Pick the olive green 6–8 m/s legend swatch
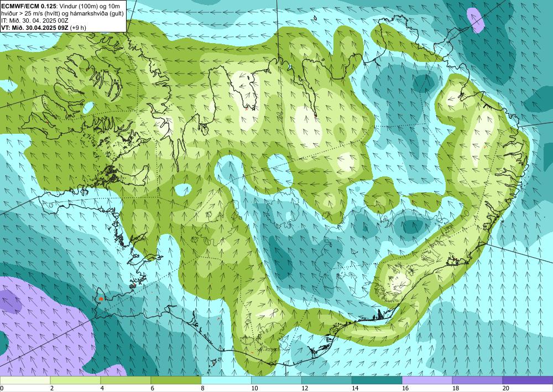Screen dimensions: 553x392 tap(176, 380)
